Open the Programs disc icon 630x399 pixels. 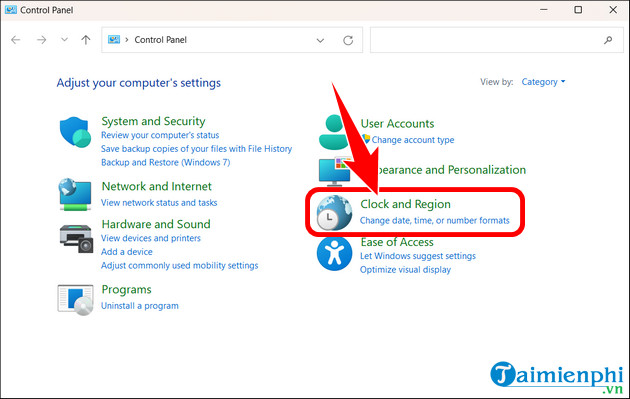[x=76, y=300]
